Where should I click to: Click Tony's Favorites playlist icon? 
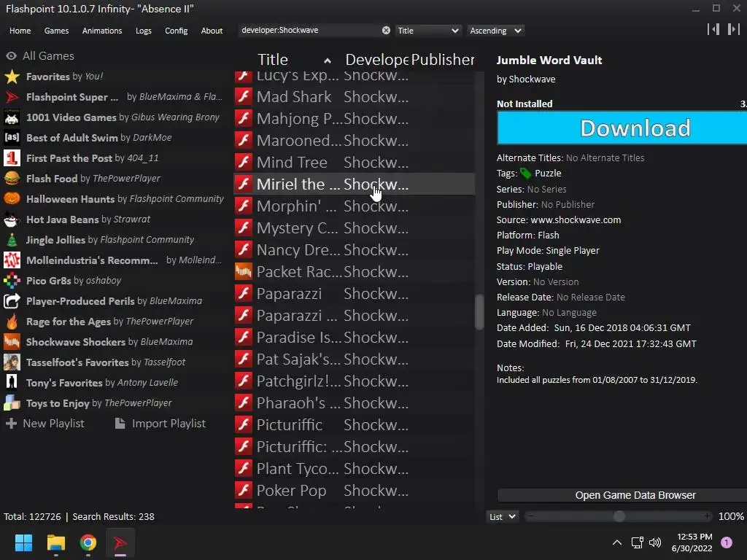point(12,383)
